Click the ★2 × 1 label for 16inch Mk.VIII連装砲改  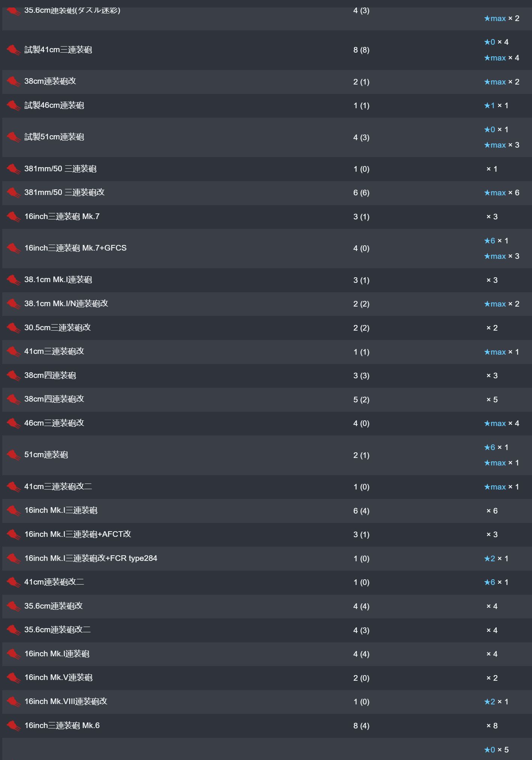click(496, 702)
